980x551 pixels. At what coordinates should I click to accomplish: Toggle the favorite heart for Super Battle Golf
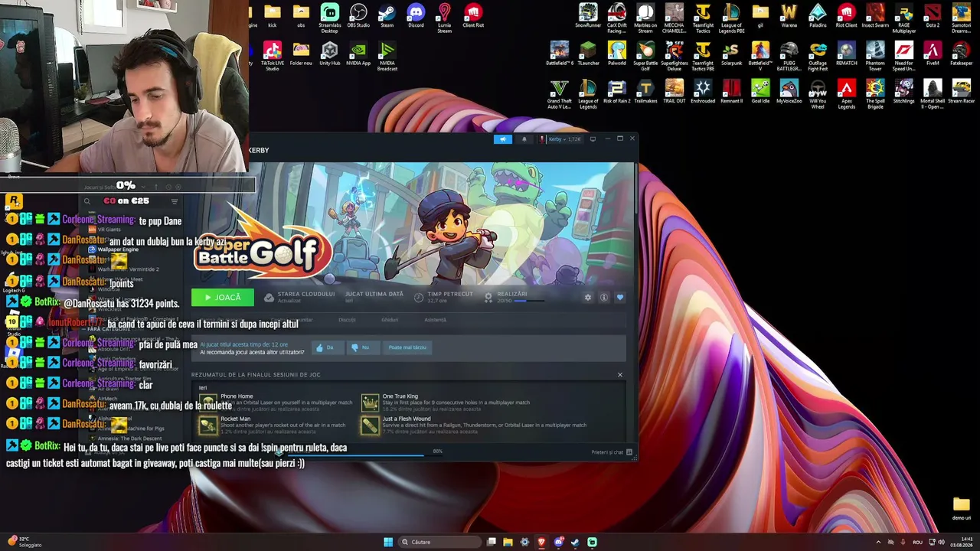click(x=620, y=298)
